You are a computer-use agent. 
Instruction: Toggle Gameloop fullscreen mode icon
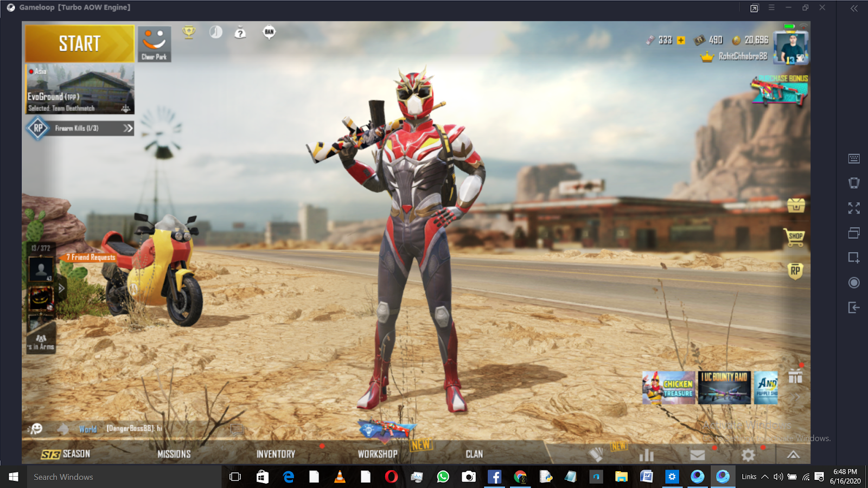pyautogui.click(x=854, y=208)
